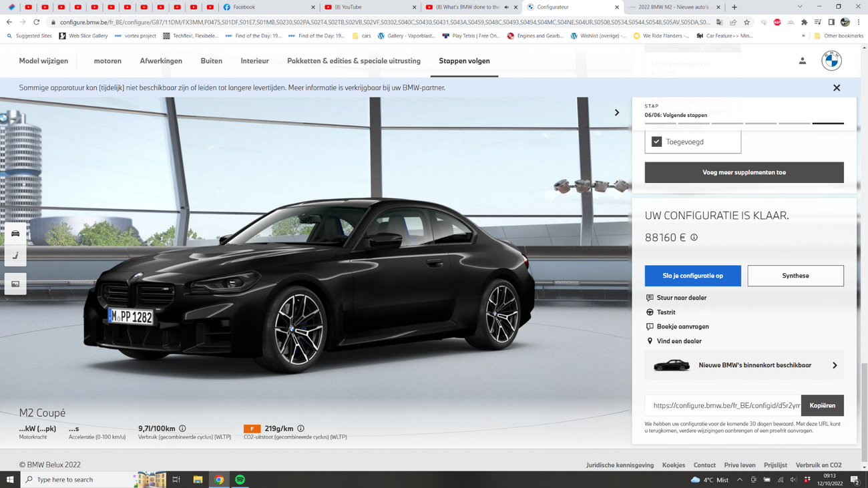Launch Spotify from the taskbar
The height and width of the screenshot is (488, 868).
[x=240, y=479]
